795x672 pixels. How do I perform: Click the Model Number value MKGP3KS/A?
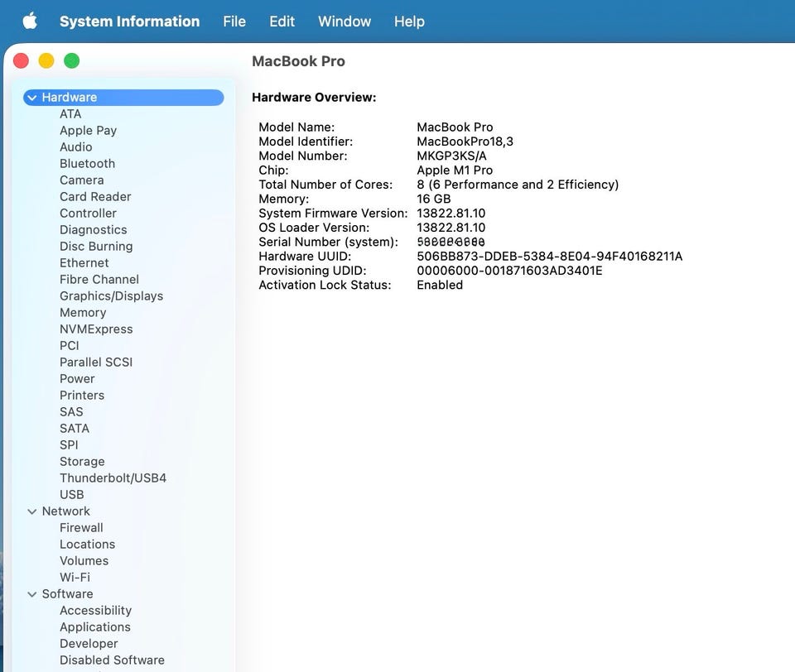[x=452, y=156]
